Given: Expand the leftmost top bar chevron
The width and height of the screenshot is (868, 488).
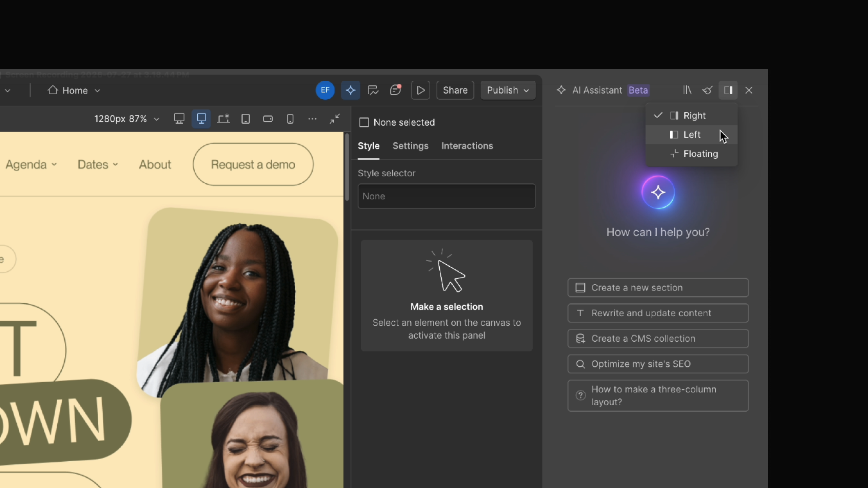Looking at the screenshot, I should click(7, 90).
